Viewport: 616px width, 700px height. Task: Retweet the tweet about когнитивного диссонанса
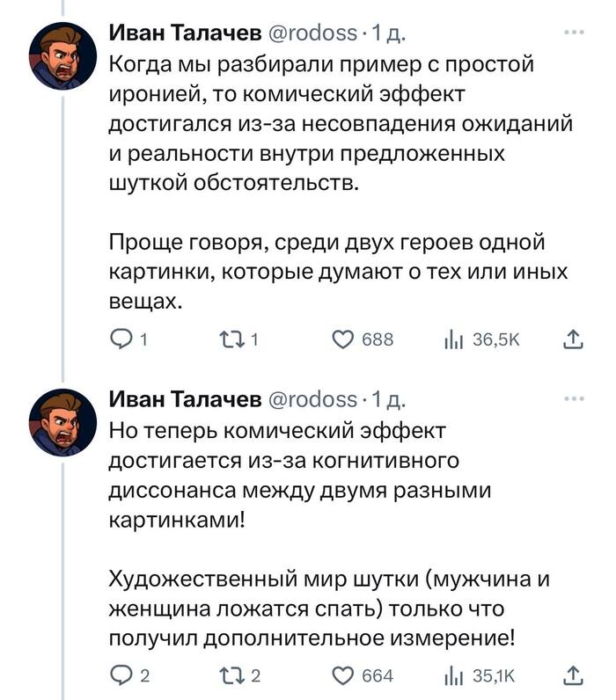coord(231,674)
